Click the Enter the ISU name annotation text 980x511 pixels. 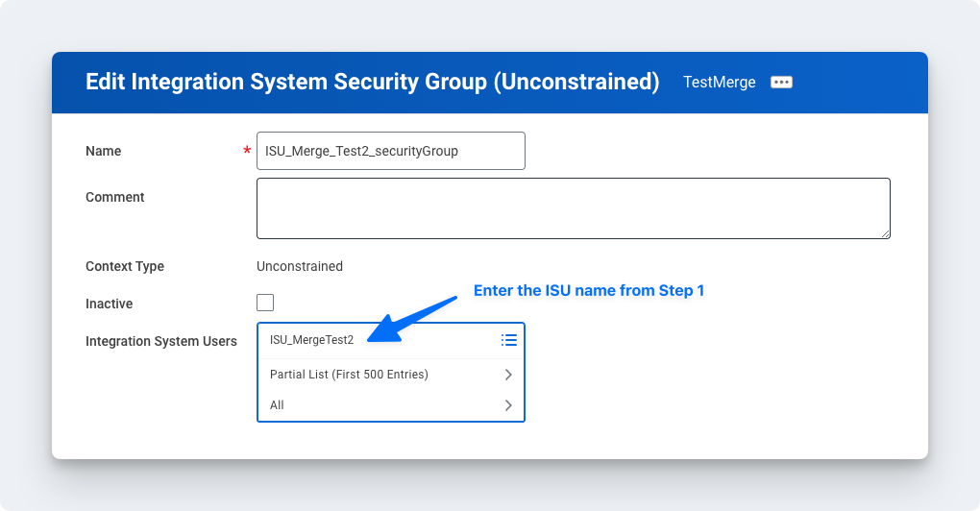click(x=589, y=290)
